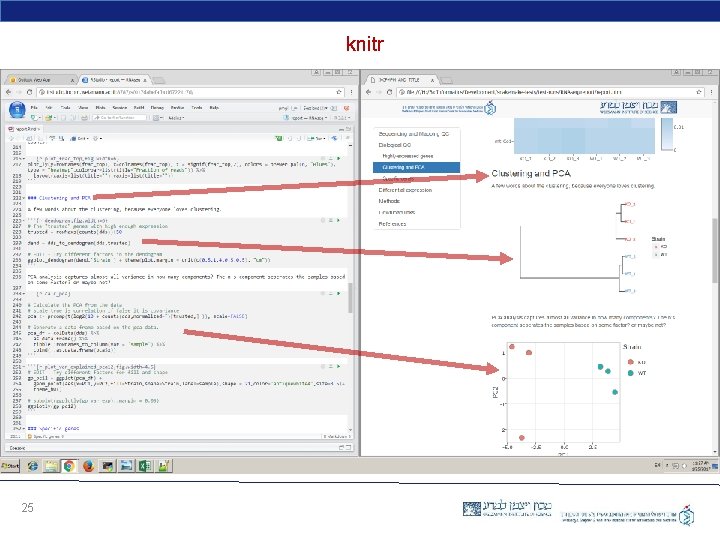The width and height of the screenshot is (720, 540).
Task: Open the Methods contents link
Action: point(389,201)
